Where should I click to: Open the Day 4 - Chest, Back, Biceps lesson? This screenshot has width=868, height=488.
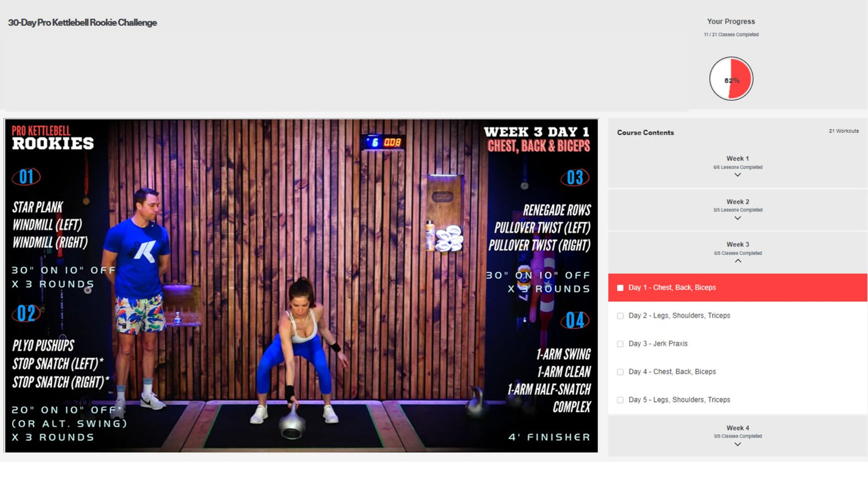(672, 372)
